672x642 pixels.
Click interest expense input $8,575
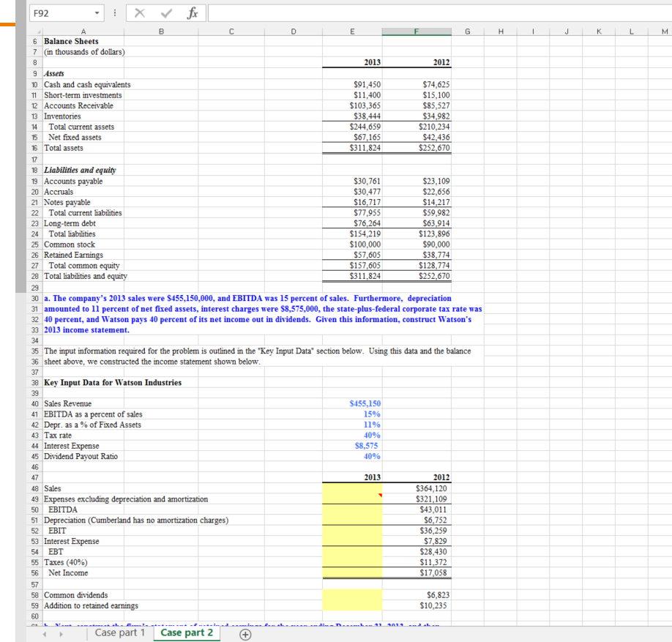tap(367, 446)
